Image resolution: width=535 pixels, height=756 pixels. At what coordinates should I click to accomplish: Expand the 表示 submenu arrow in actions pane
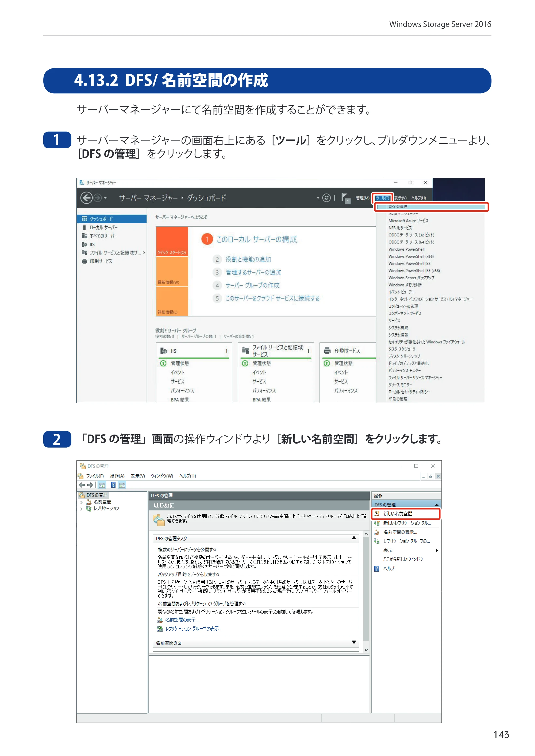(x=437, y=550)
